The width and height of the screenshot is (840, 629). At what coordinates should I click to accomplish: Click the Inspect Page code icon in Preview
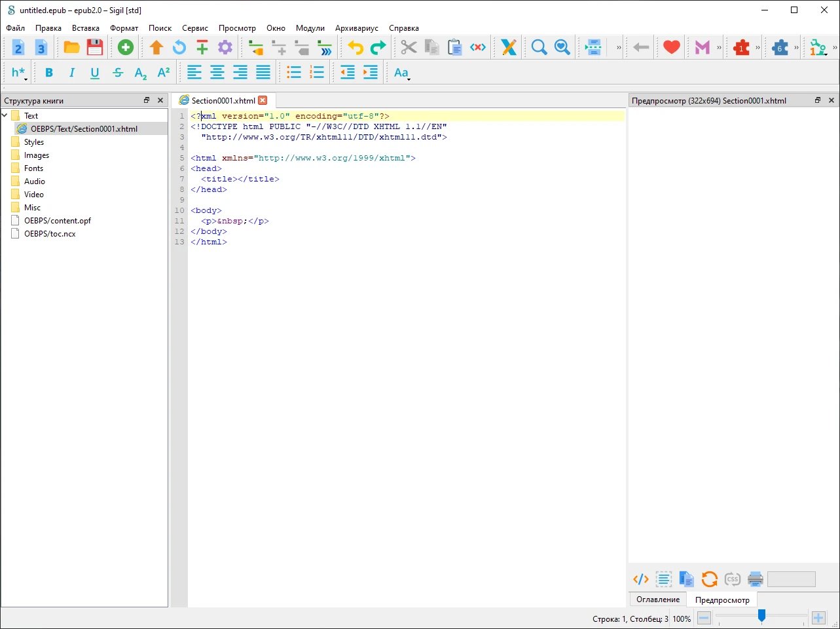pyautogui.click(x=640, y=579)
